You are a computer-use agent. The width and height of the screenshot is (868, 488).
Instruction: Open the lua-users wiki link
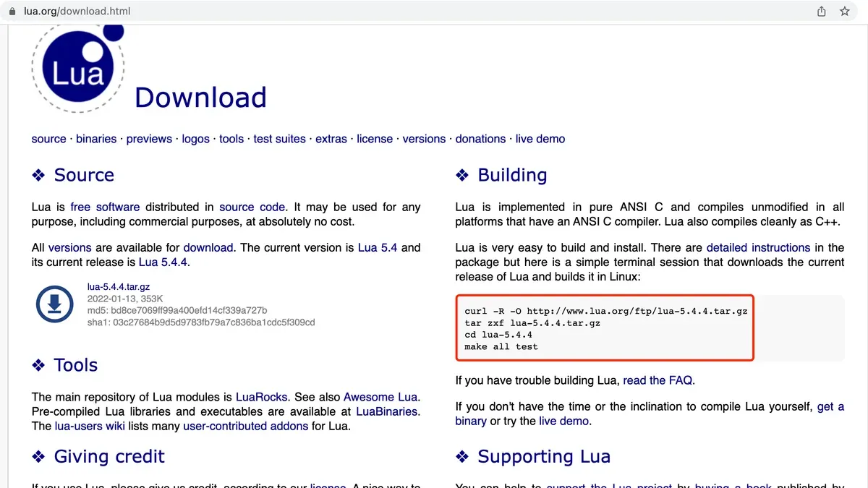point(90,426)
